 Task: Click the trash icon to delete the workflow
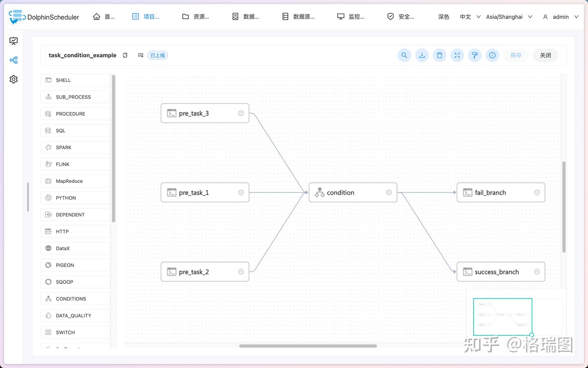coord(439,55)
